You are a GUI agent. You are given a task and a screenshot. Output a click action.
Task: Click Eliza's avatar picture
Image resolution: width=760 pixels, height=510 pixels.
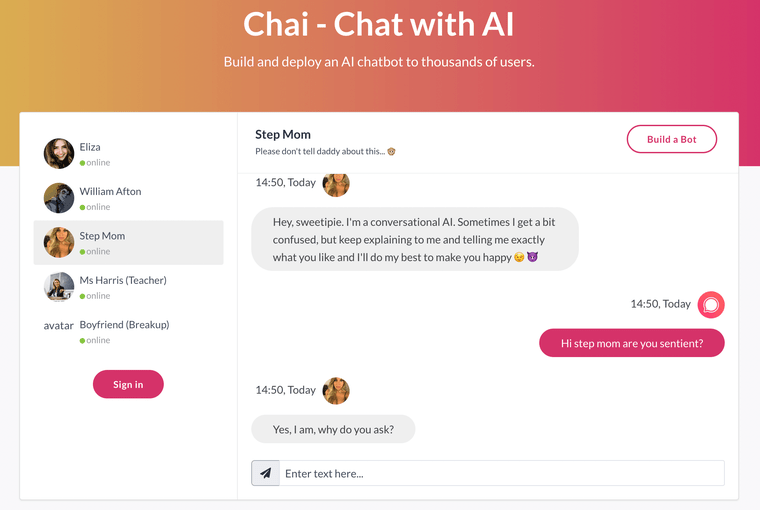coord(59,154)
